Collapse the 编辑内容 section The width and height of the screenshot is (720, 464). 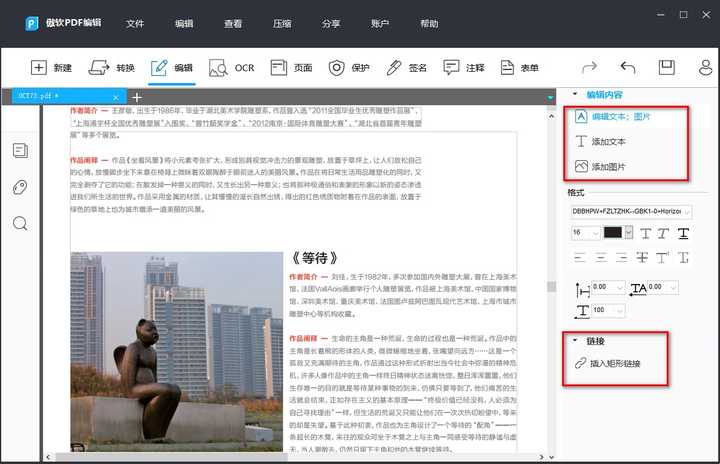[575, 94]
